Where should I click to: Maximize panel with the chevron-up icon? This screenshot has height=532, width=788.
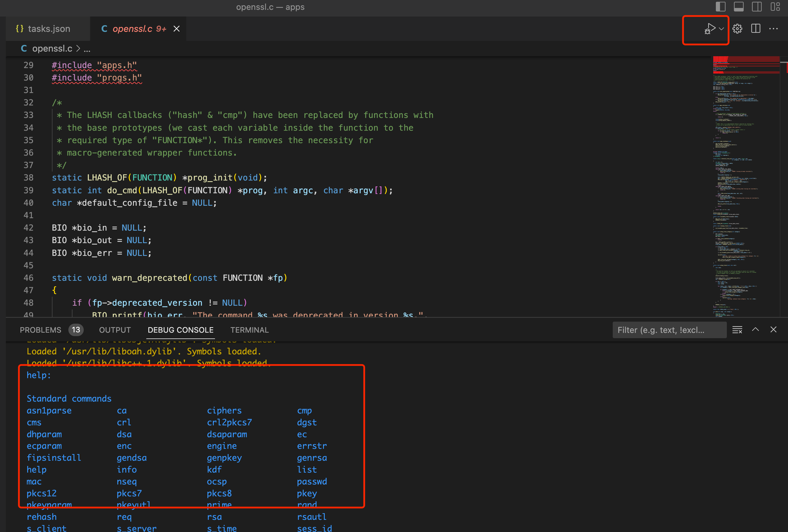tap(756, 330)
